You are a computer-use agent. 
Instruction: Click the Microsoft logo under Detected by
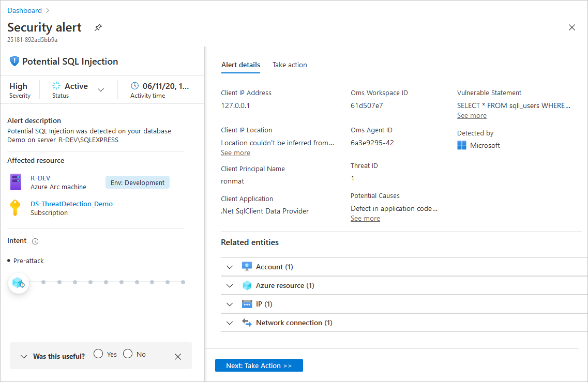click(x=462, y=146)
